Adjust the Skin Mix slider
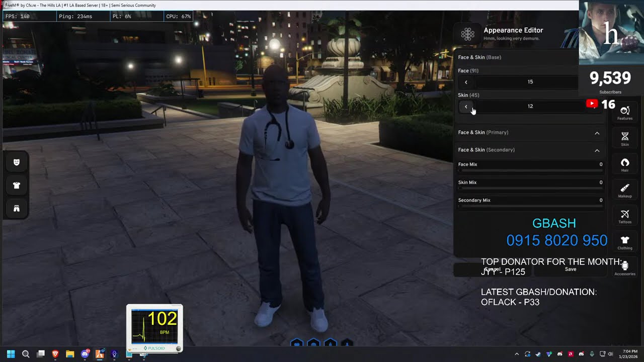 530,189
